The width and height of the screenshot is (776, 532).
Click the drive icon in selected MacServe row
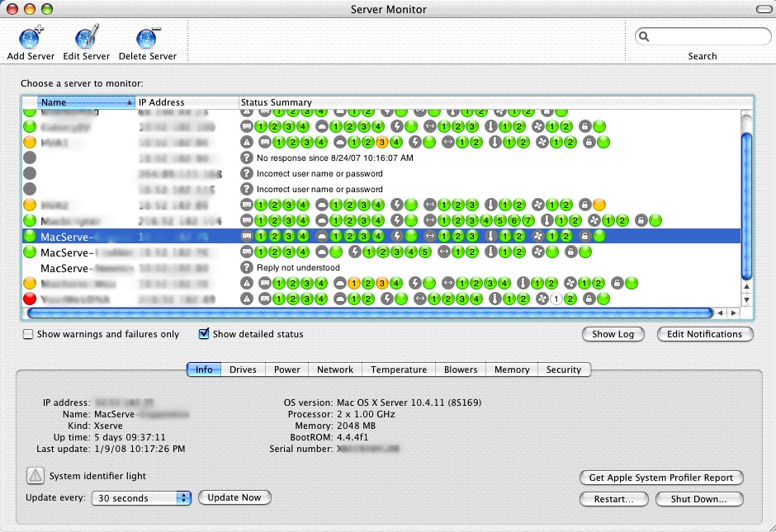[x=322, y=237]
